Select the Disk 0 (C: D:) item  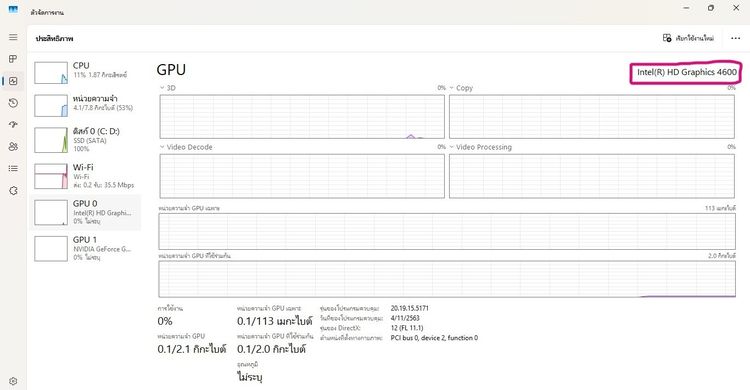pyautogui.click(x=85, y=140)
